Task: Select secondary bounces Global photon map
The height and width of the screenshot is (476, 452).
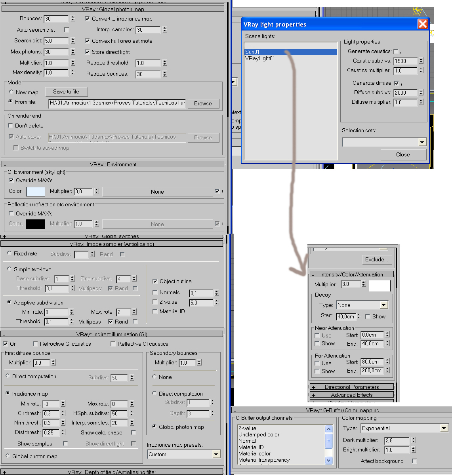Action: [154, 426]
